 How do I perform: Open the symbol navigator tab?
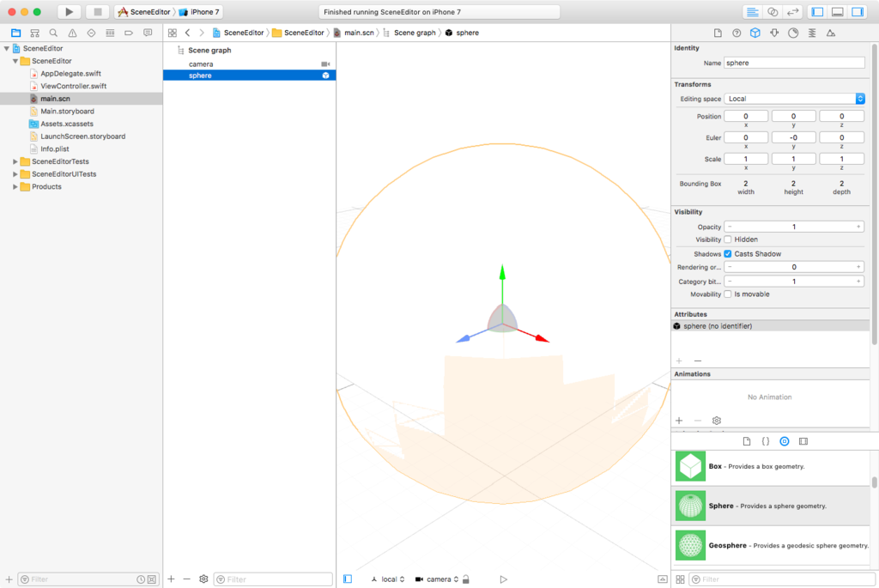pyautogui.click(x=34, y=33)
